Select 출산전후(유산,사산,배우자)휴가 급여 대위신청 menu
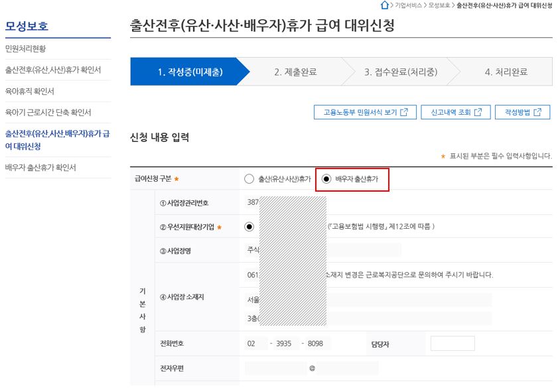 (x=58, y=140)
